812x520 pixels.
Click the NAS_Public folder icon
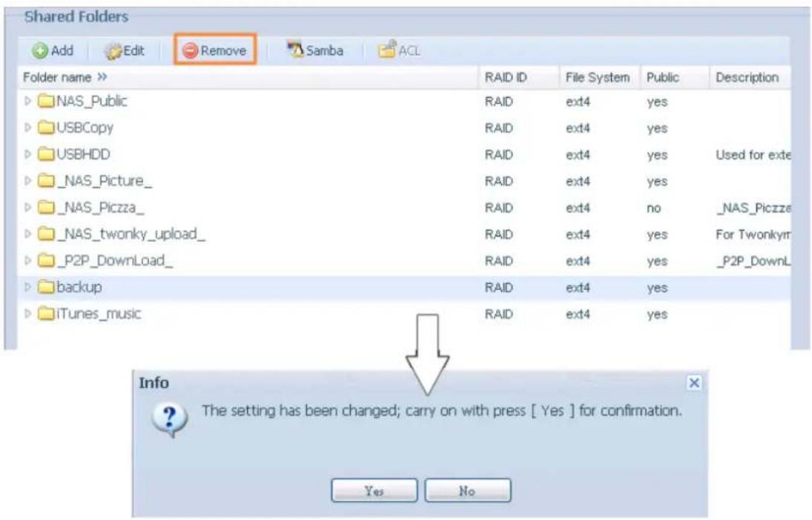[47, 102]
